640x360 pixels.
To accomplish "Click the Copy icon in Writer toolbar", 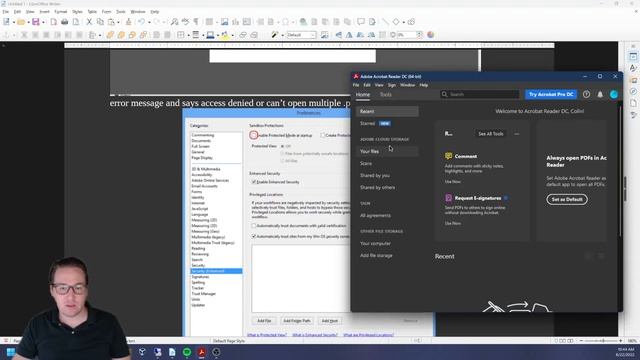I will coord(100,22).
